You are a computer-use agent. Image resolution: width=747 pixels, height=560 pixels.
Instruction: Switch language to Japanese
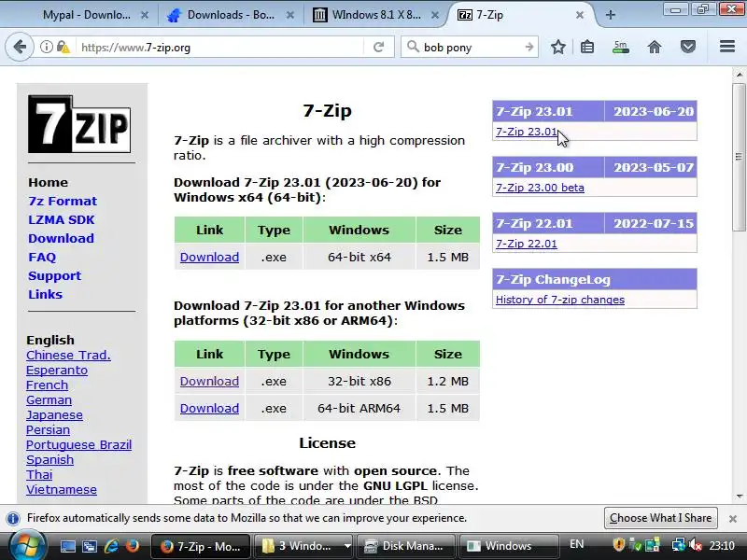[54, 415]
